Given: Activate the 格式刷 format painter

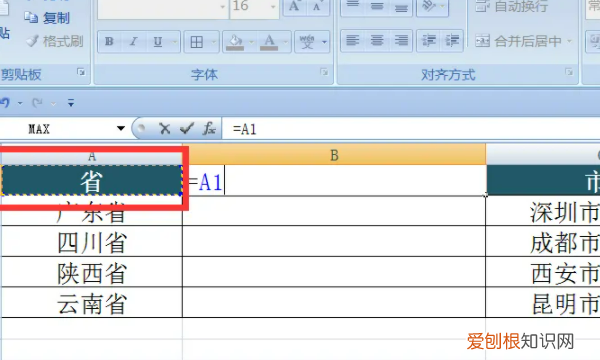Looking at the screenshot, I should coord(55,41).
